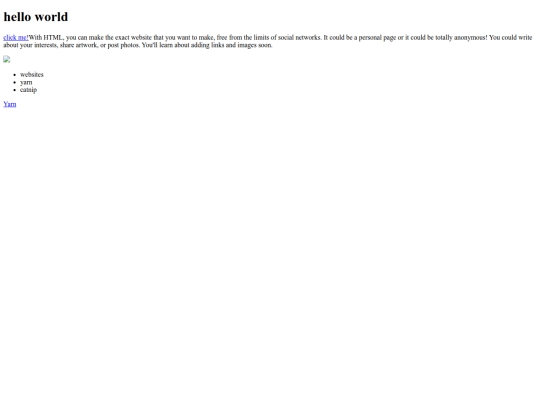Image resolution: width=540 pixels, height=405 pixels.
Task: Open the "click me!" link
Action: point(16,38)
